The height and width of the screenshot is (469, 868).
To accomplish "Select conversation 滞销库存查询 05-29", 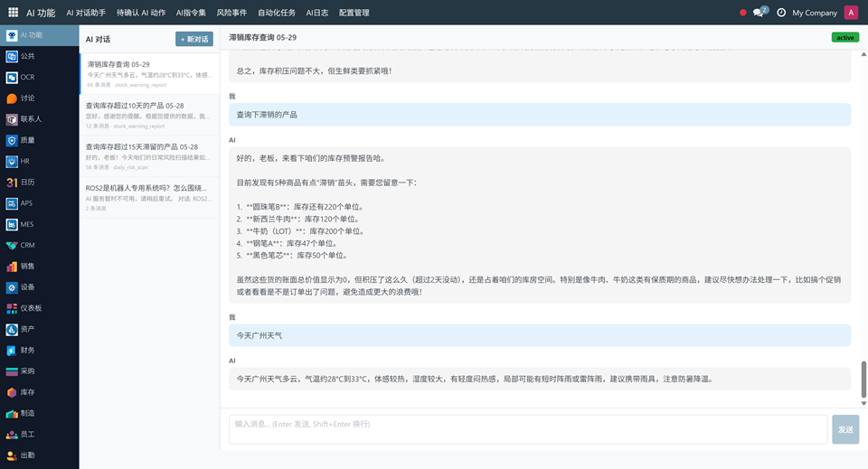I will coord(149,73).
